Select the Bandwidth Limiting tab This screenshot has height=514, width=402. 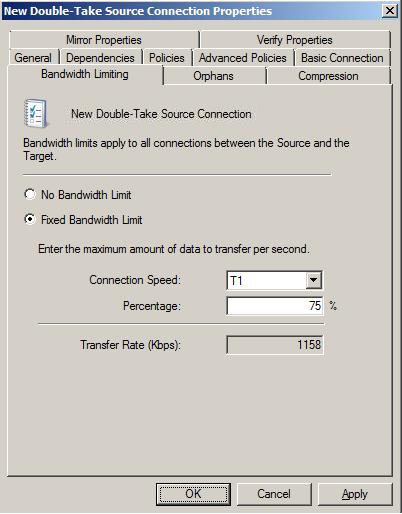85,74
